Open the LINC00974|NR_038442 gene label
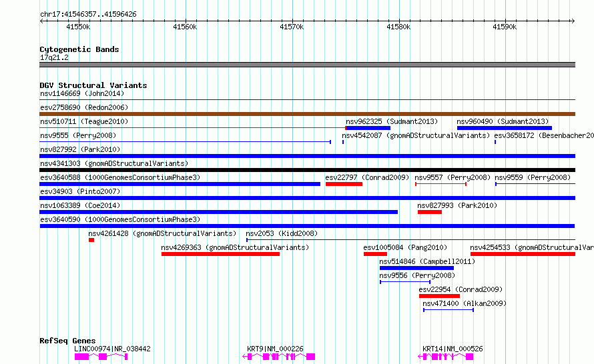This screenshot has width=594, height=364. (112, 349)
